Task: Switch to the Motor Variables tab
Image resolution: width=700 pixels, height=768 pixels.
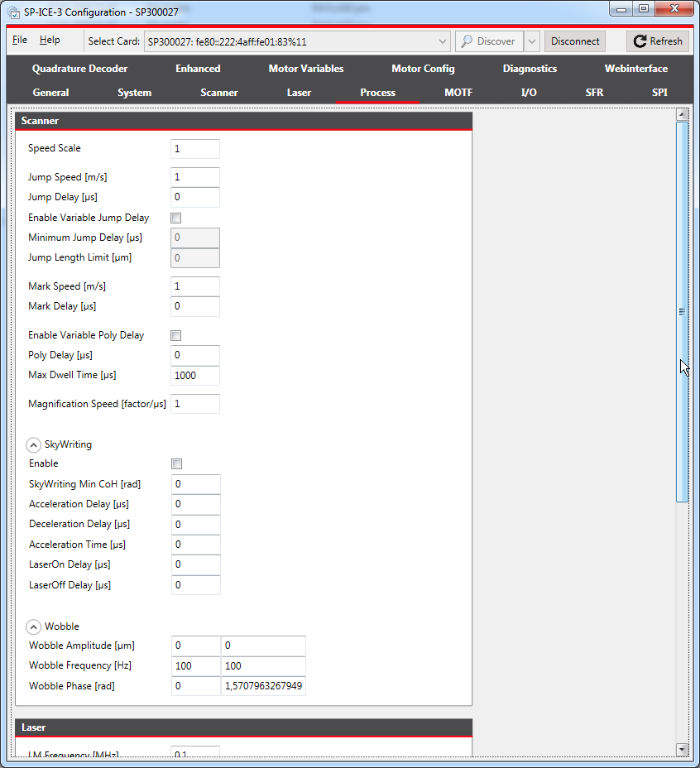Action: pos(306,69)
